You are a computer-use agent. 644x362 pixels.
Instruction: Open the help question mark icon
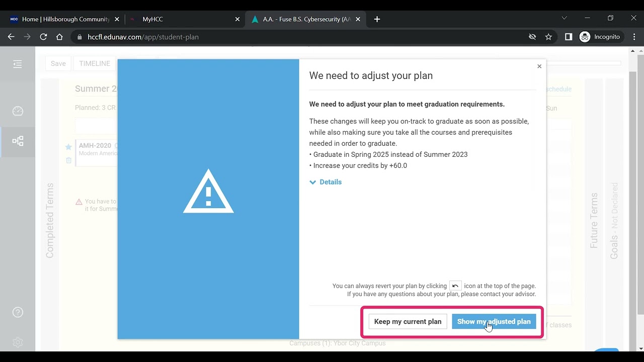tap(18, 313)
